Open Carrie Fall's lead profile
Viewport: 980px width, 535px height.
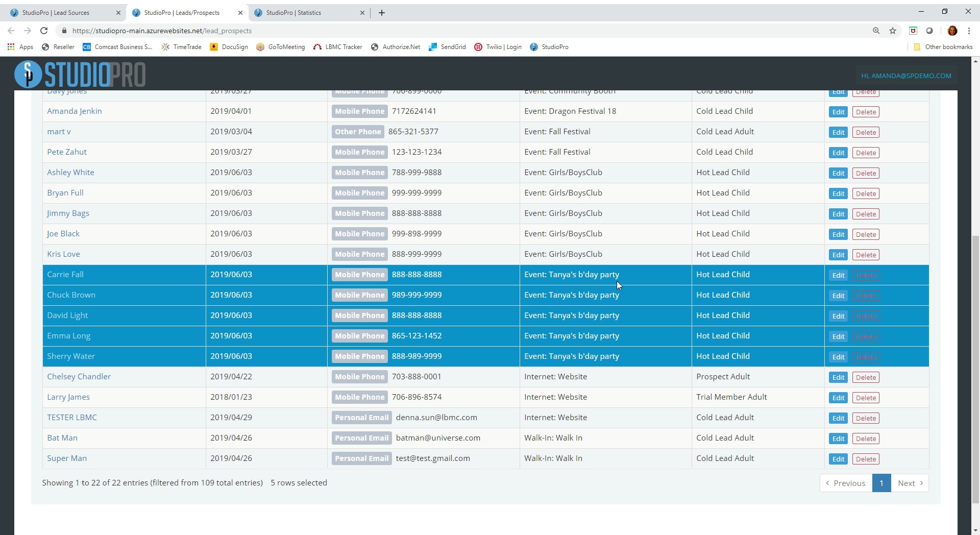(65, 274)
